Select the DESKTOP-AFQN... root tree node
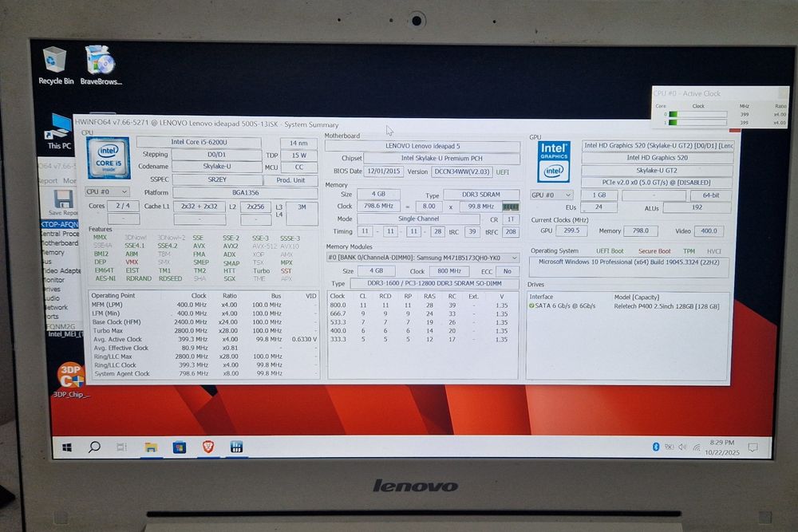This screenshot has width=798, height=532. click(59, 224)
